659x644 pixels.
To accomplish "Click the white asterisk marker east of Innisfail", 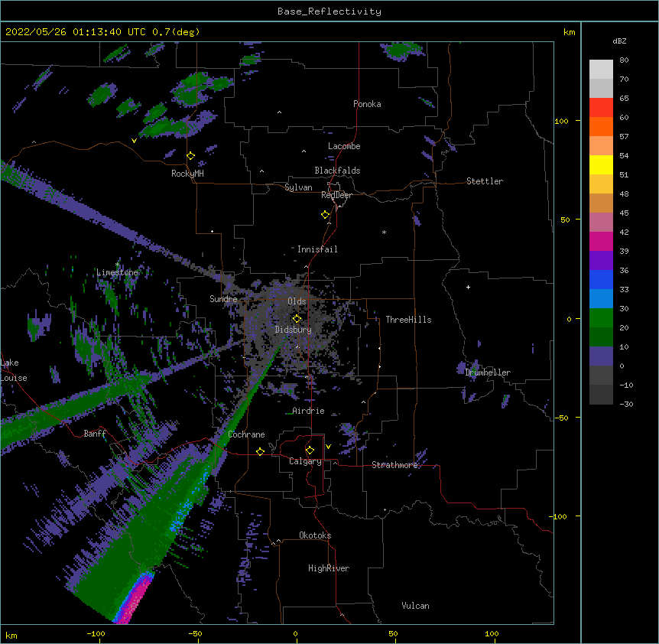I will coord(384,232).
